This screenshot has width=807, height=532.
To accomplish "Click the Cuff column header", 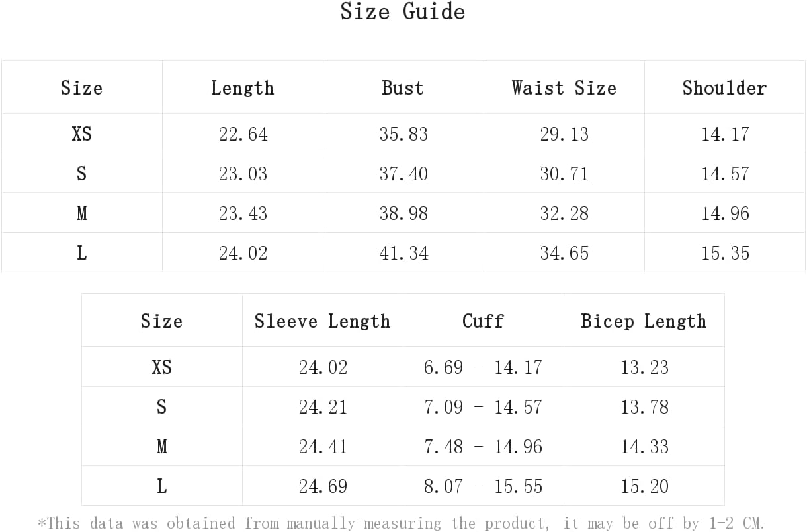I will pos(483,321).
